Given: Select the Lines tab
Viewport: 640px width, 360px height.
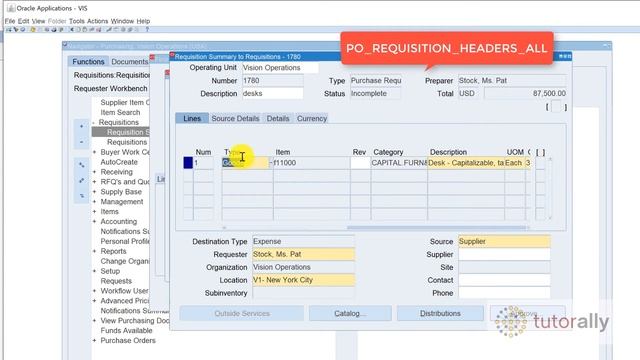Looking at the screenshot, I should (192, 118).
